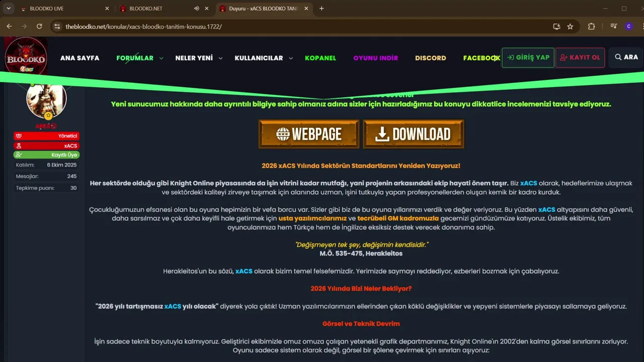Open the browser extensions menu

pyautogui.click(x=591, y=26)
